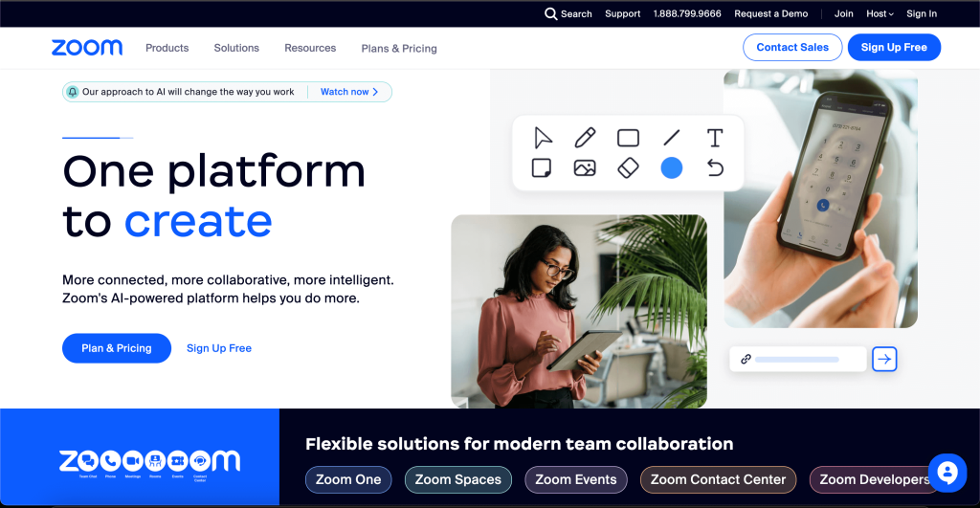The width and height of the screenshot is (980, 508).
Task: Open the Solutions navigation menu
Action: pos(236,48)
